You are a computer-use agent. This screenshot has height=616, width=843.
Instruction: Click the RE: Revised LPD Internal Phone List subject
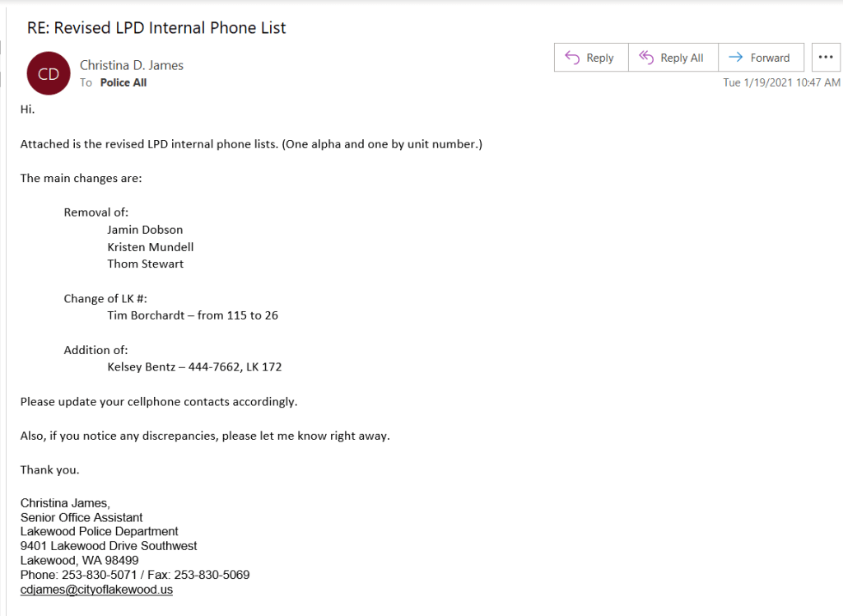(156, 28)
